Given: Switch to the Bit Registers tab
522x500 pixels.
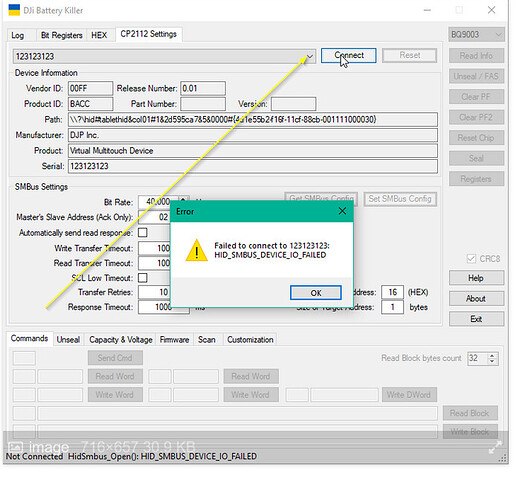Looking at the screenshot, I should 62,35.
